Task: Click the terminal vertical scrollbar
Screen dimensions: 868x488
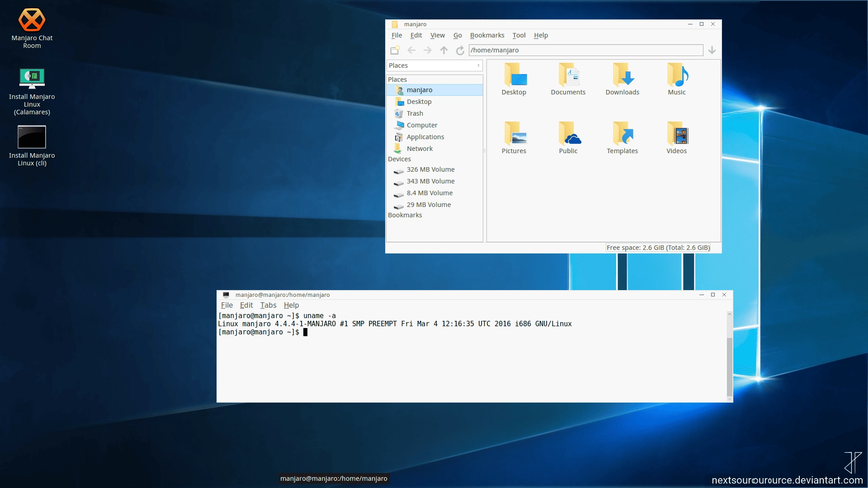Action: click(x=729, y=357)
